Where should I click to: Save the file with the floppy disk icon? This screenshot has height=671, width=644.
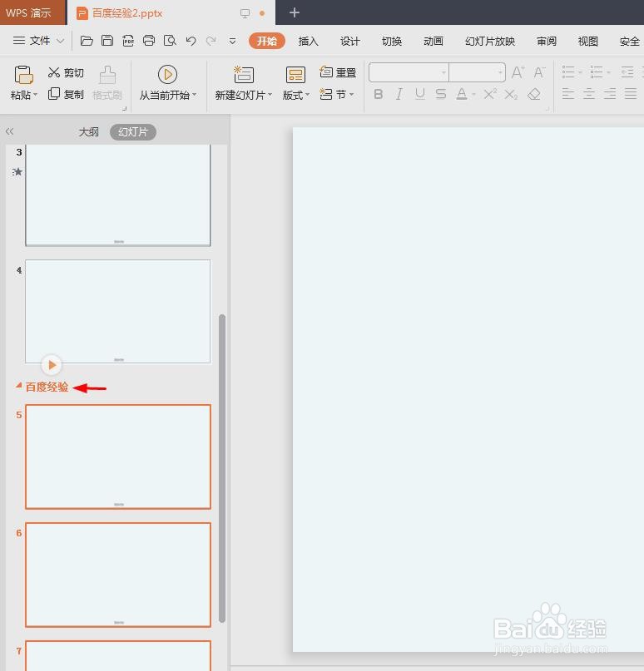107,41
